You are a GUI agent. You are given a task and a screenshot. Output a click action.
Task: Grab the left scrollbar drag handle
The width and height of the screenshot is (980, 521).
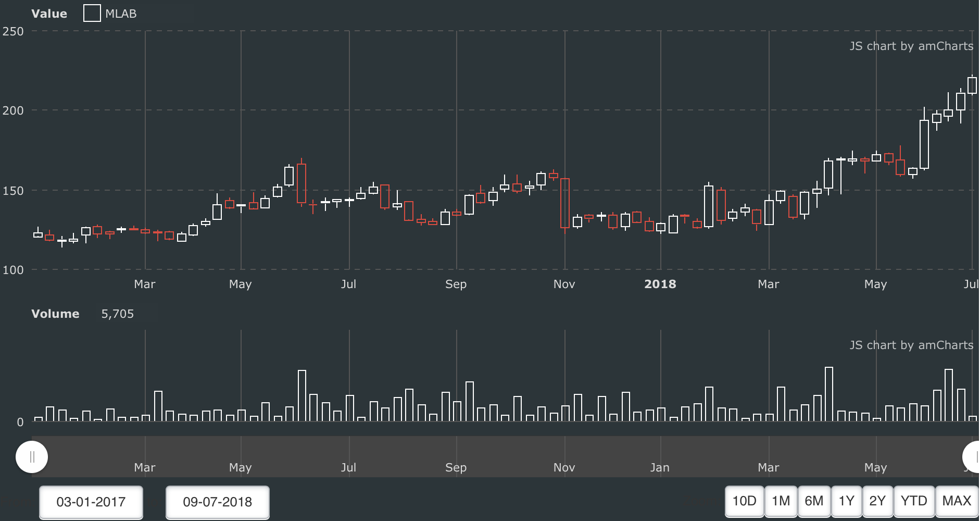coord(32,457)
